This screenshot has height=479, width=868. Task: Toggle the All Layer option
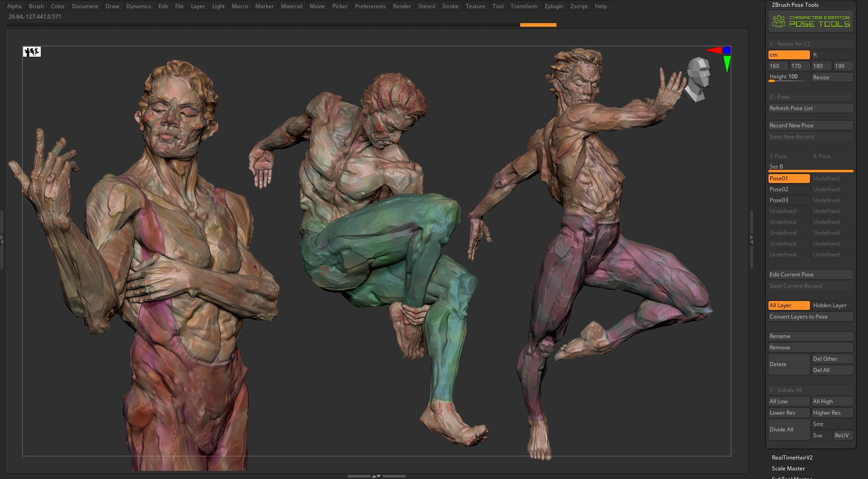click(x=789, y=305)
